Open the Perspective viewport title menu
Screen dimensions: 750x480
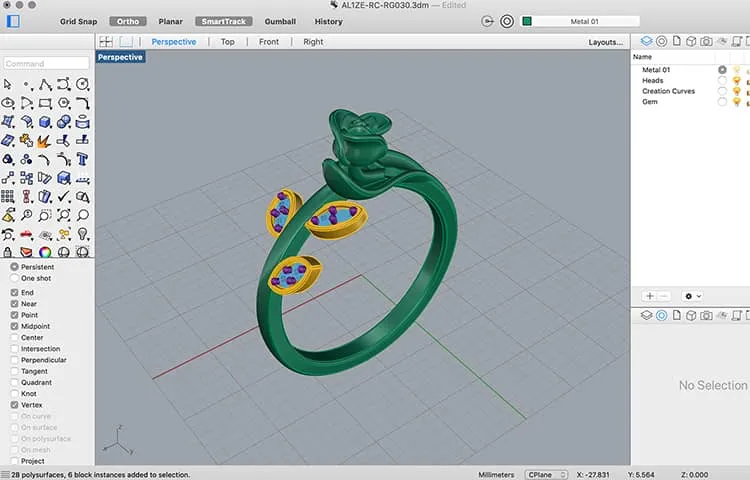click(121, 57)
